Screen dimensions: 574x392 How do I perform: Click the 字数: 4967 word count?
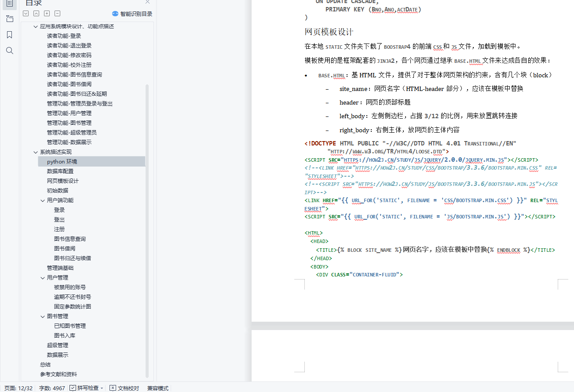click(x=52, y=388)
